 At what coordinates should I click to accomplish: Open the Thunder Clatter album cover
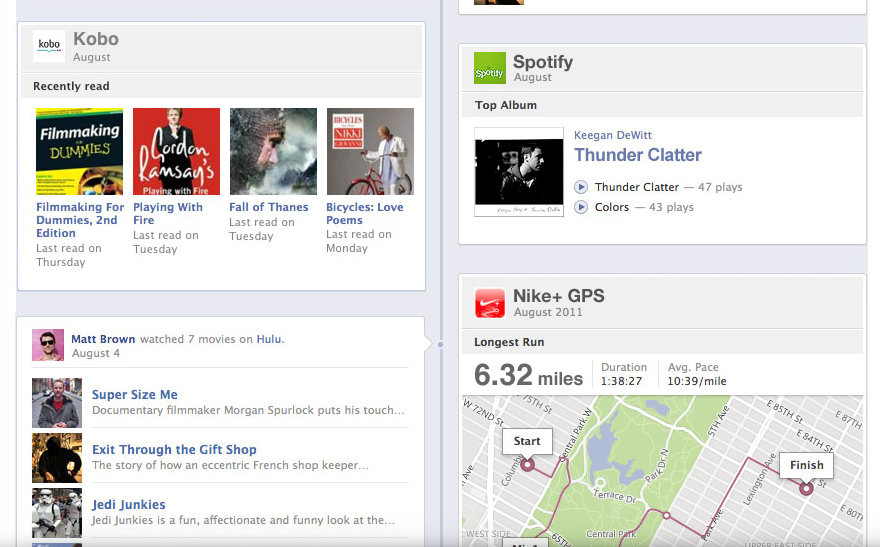tap(519, 172)
